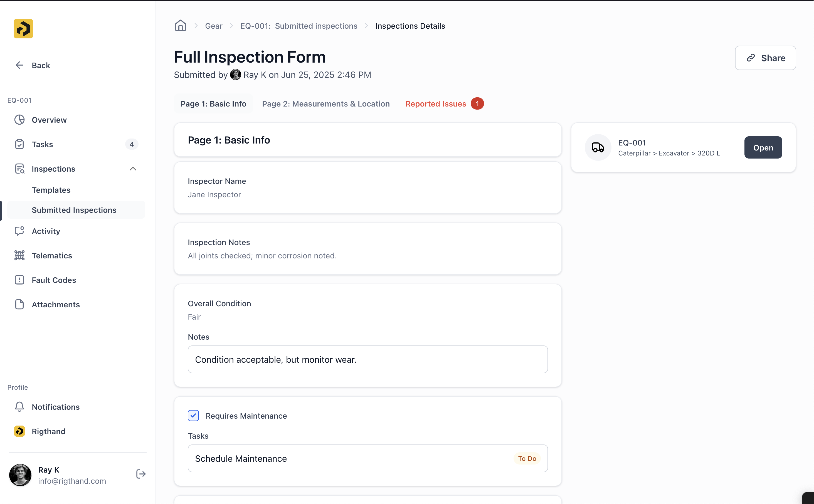Click the back arrow next to Back
The height and width of the screenshot is (504, 814).
coord(19,65)
